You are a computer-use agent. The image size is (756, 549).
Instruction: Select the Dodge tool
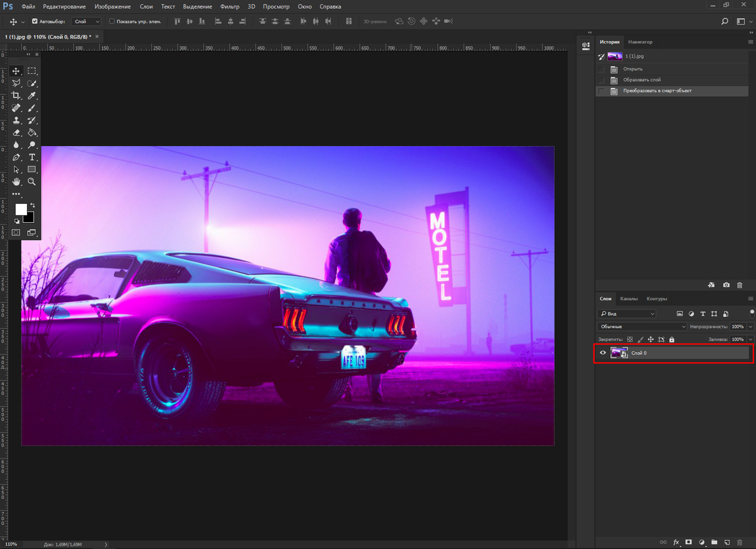click(31, 145)
